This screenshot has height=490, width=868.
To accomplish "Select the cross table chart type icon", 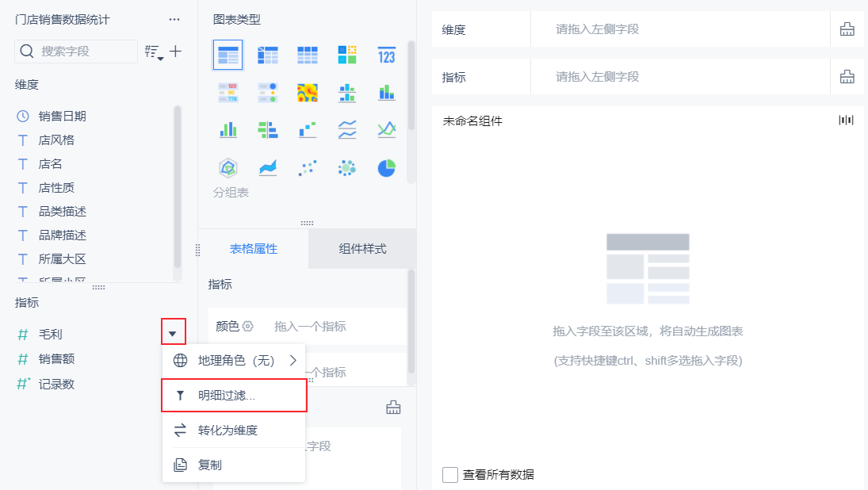I will click(x=268, y=55).
